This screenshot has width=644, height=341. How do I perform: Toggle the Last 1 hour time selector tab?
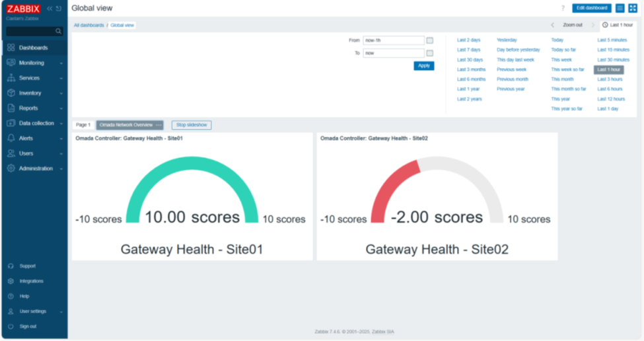(618, 25)
